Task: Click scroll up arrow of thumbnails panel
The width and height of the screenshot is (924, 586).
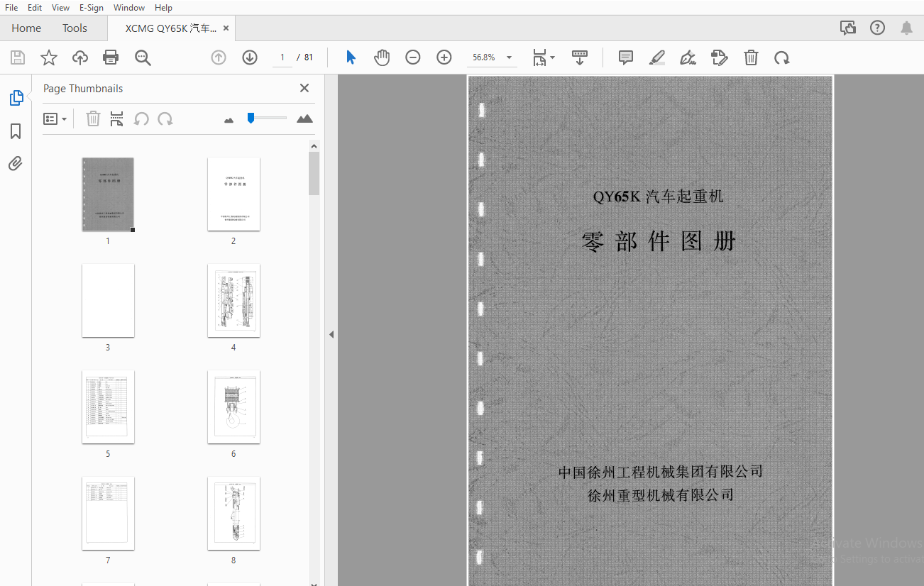Action: click(x=314, y=146)
